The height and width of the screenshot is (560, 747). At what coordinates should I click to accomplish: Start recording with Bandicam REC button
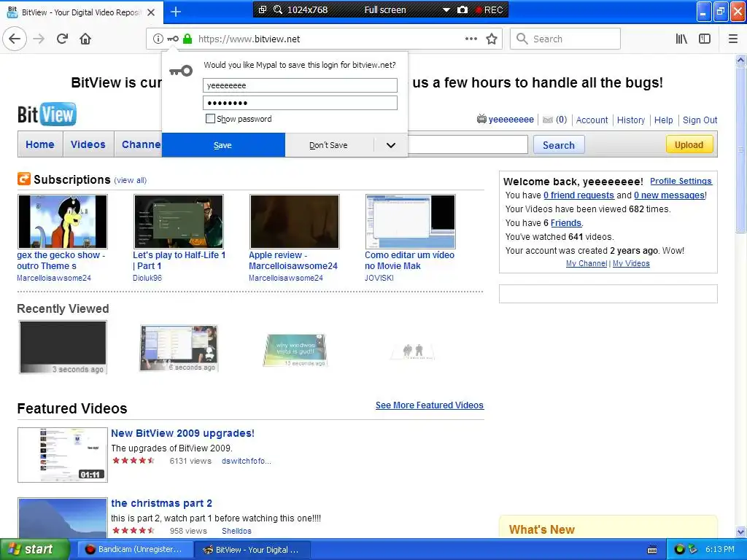click(x=489, y=9)
